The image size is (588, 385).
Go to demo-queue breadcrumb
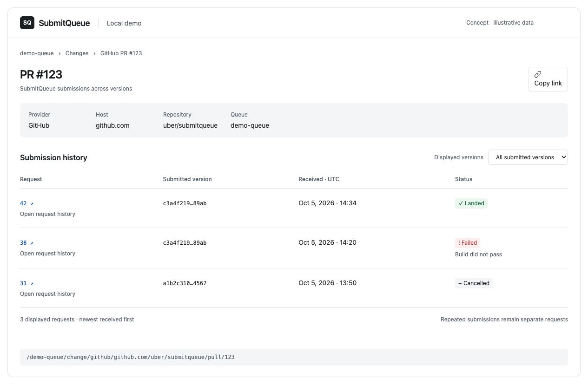coord(37,53)
